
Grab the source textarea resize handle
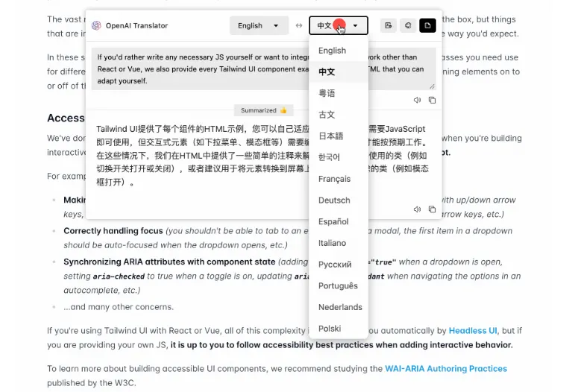tap(433, 86)
